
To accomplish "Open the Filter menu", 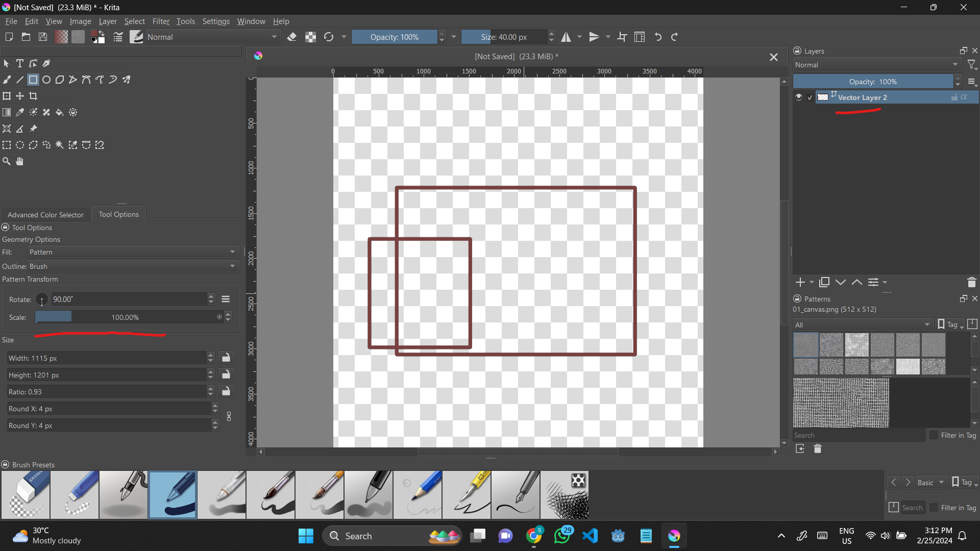I will [161, 21].
